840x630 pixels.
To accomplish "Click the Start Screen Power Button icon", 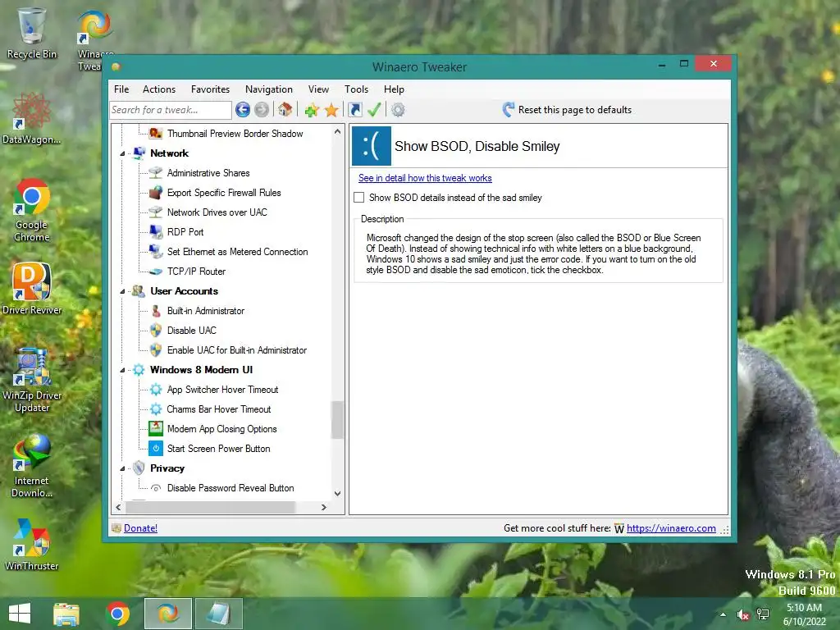I will pos(156,449).
